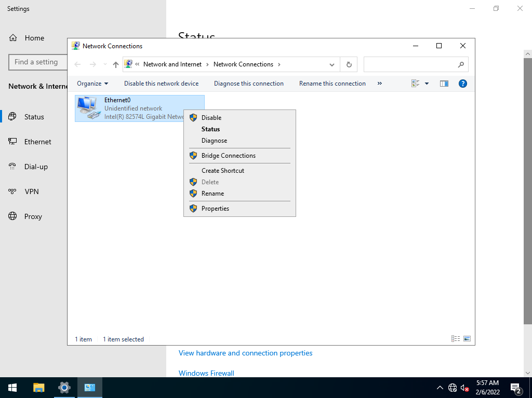Open File Explorer from the taskbar

[38, 388]
